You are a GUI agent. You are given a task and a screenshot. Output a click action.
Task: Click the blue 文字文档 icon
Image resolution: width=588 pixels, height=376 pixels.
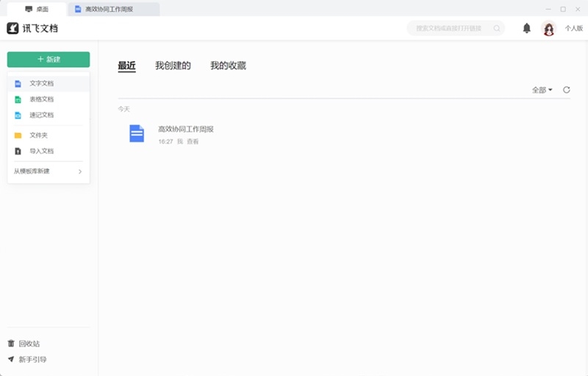click(x=18, y=84)
